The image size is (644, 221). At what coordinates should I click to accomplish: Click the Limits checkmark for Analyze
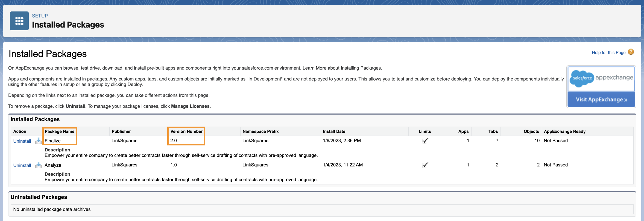pyautogui.click(x=425, y=165)
